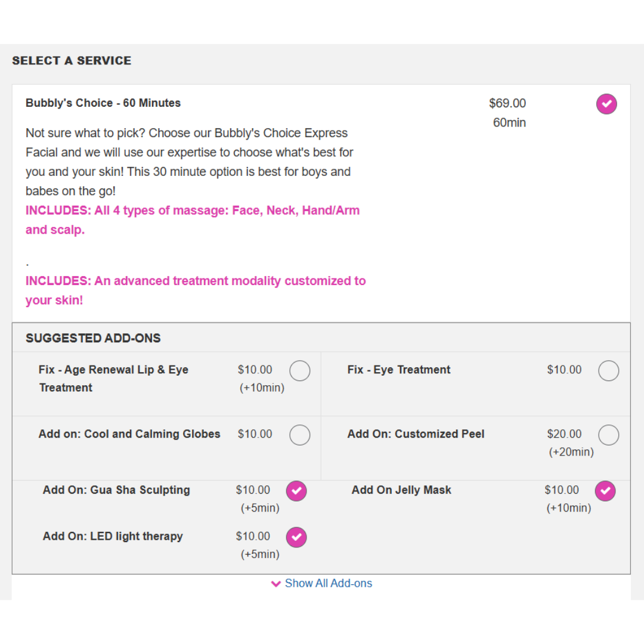Uncheck the Gua Sha Sculpting add-on

point(296,491)
